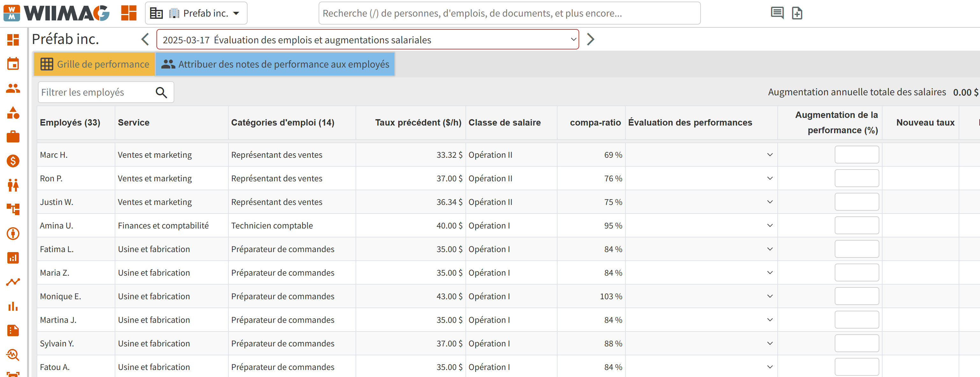The image size is (980, 377).
Task: Open the analytics magnifier icon in sidebar
Action: [13, 355]
